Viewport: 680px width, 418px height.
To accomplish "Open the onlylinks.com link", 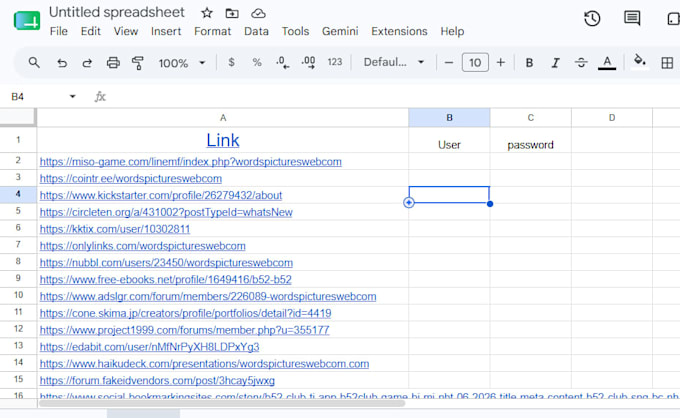I will (143, 246).
